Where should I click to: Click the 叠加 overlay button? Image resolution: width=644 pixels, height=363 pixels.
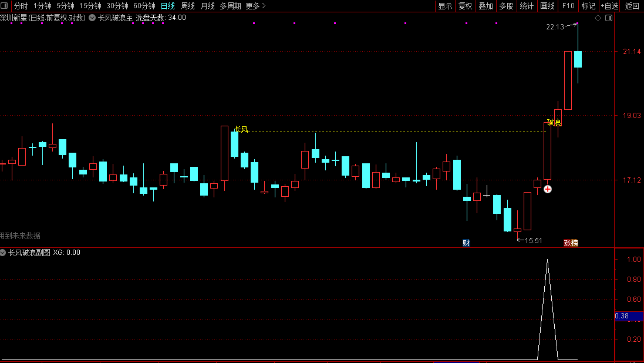(x=486, y=6)
